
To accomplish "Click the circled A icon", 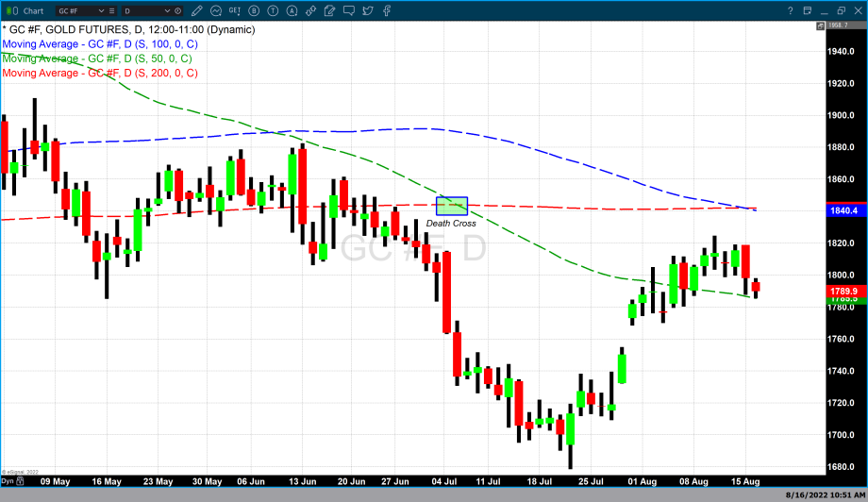I will pyautogui.click(x=292, y=10).
